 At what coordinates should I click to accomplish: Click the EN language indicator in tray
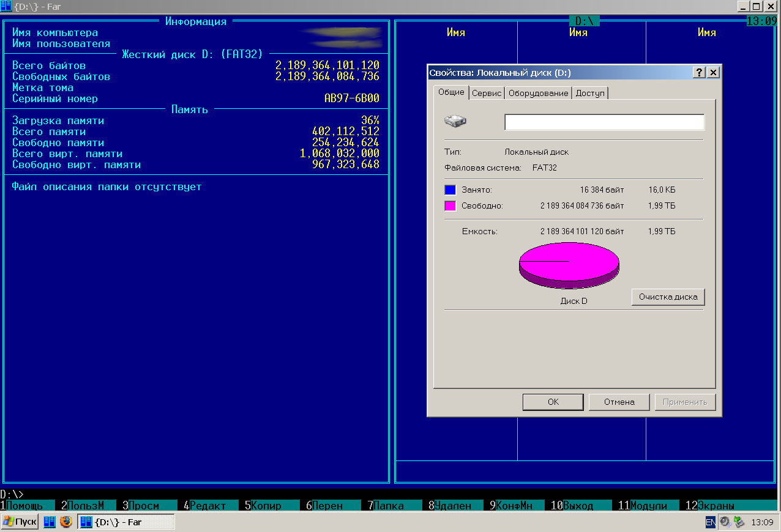point(710,522)
